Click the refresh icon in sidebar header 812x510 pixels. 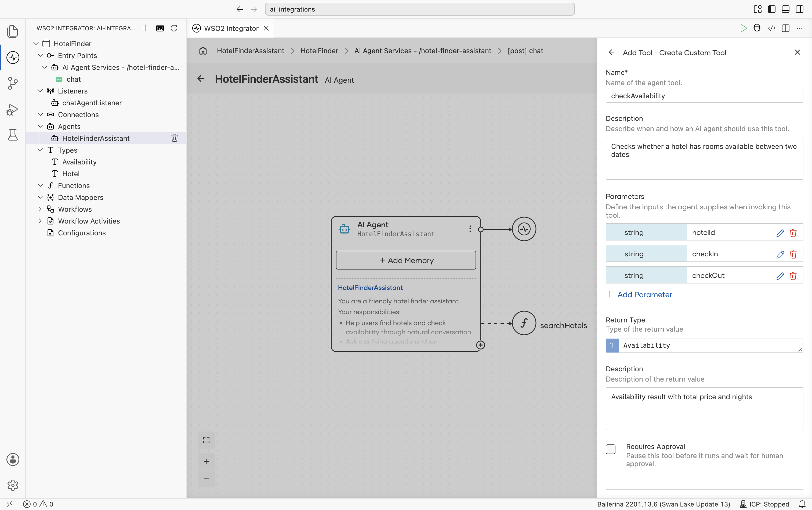pyautogui.click(x=174, y=28)
